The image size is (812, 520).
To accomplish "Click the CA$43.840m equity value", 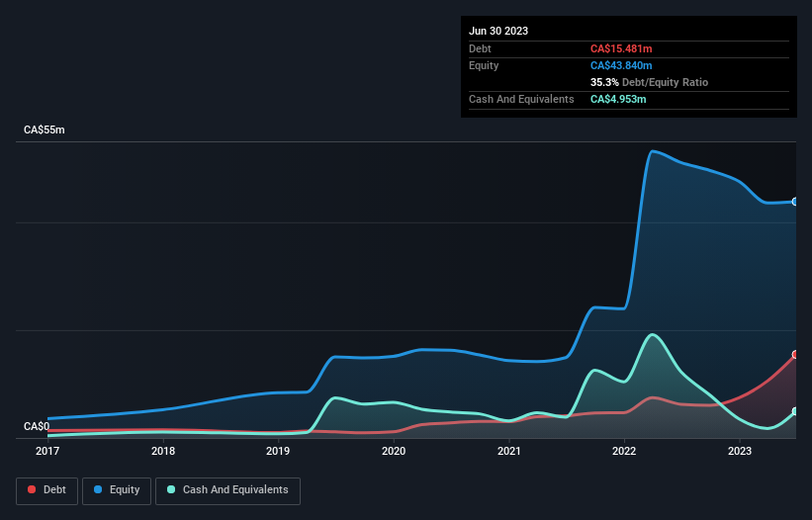I will point(621,65).
